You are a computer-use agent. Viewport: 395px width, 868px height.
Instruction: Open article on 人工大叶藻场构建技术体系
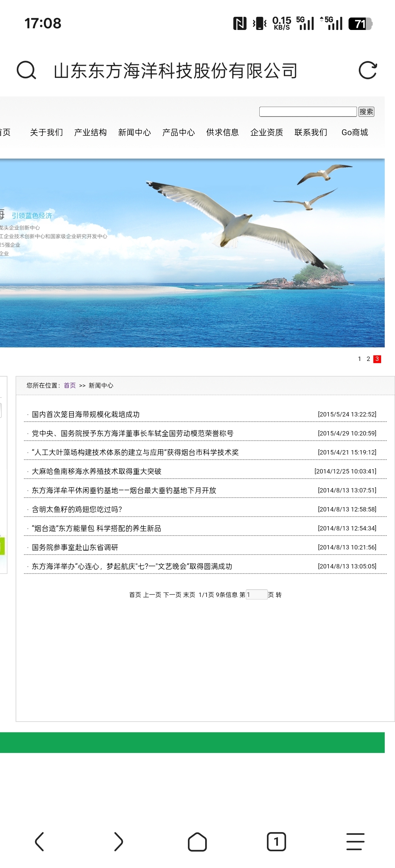point(135,452)
